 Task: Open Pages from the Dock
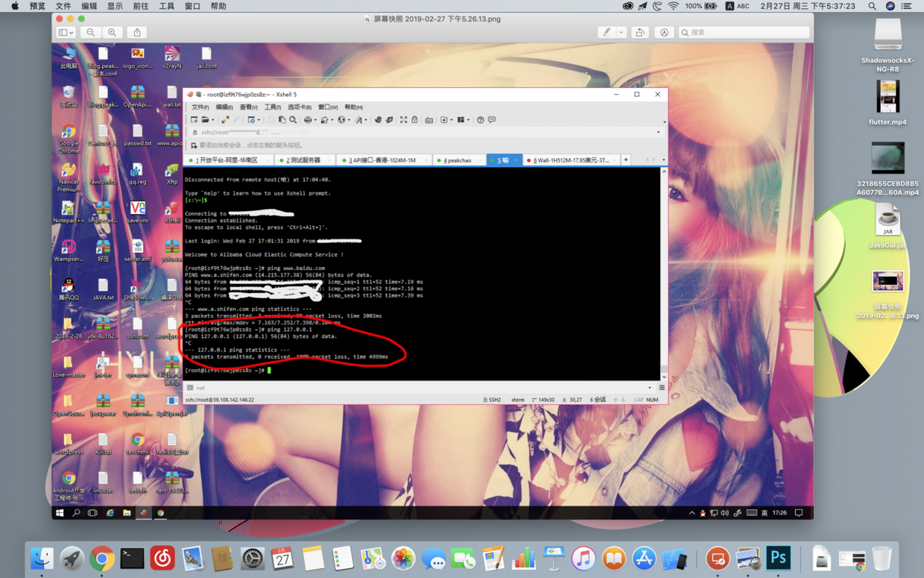[x=493, y=558]
